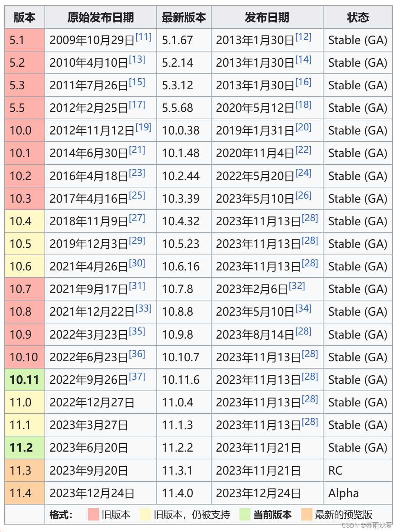Click the RC status cell for 11.3

click(x=335, y=471)
